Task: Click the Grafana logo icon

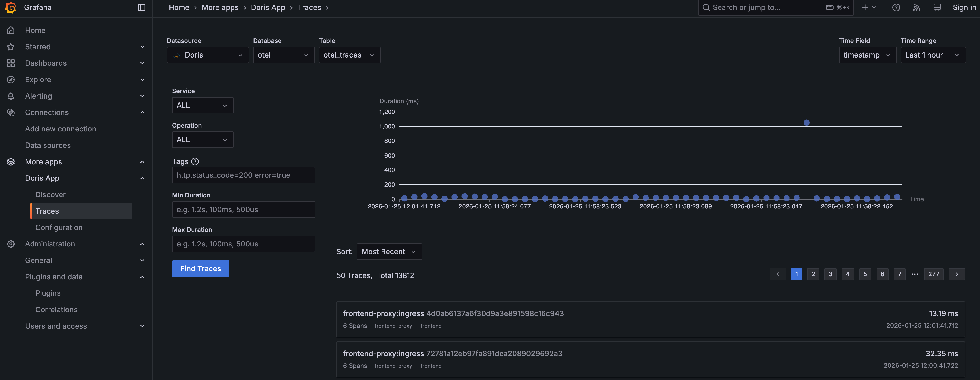Action: point(11,8)
